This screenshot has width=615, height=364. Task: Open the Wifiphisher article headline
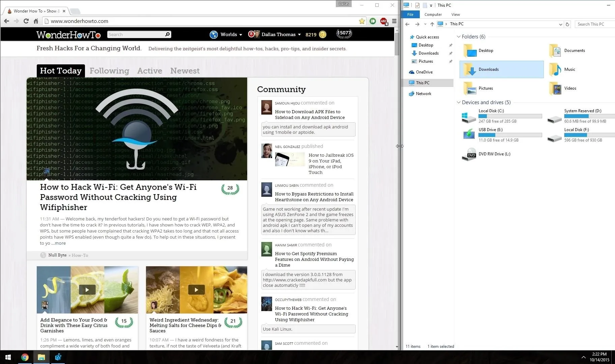pos(118,197)
